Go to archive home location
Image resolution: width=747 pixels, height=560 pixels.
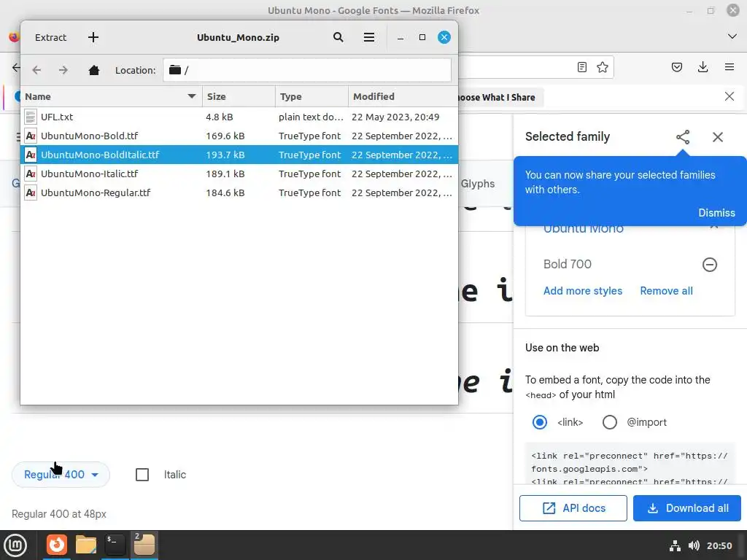pyautogui.click(x=94, y=70)
